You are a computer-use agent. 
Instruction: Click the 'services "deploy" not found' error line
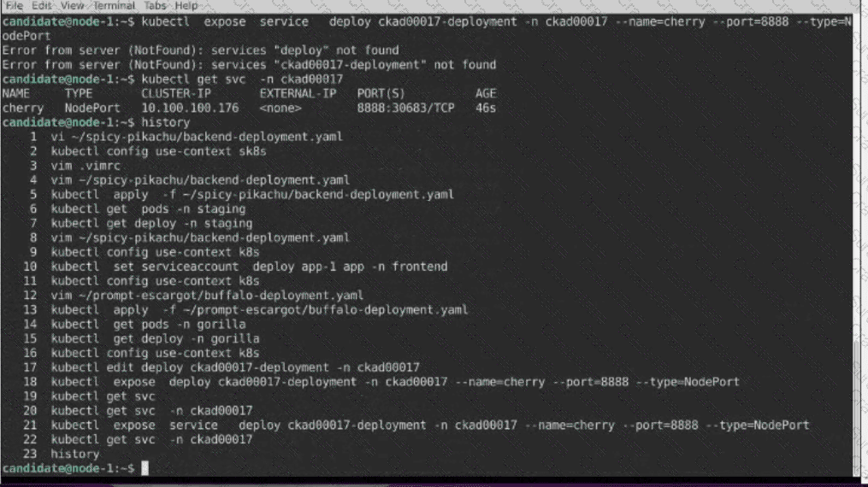(x=200, y=50)
